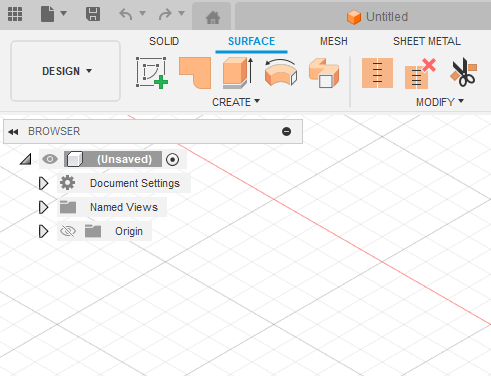Click the Named Views folder icon
This screenshot has height=376, width=491.
click(68, 207)
